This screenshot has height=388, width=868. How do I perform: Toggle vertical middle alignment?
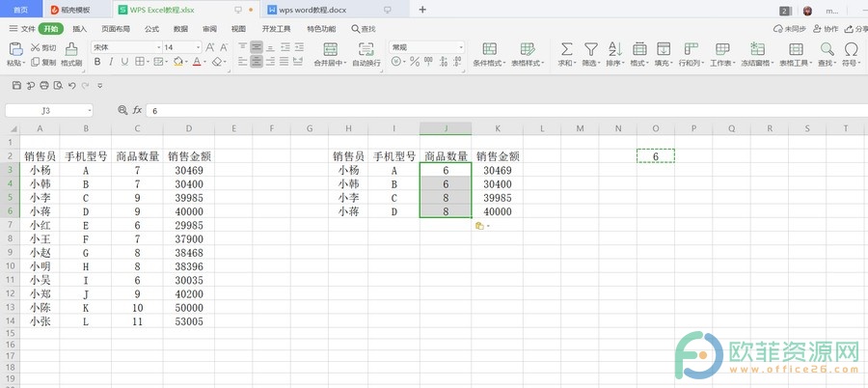point(257,47)
